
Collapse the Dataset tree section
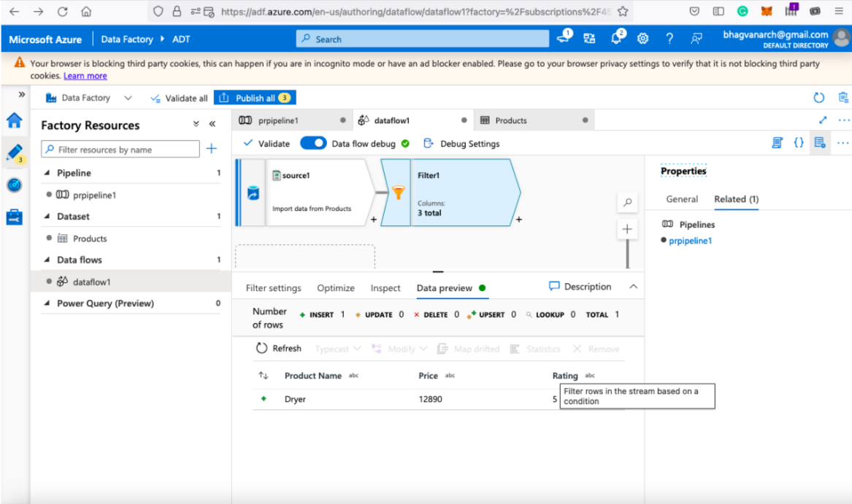pos(47,216)
